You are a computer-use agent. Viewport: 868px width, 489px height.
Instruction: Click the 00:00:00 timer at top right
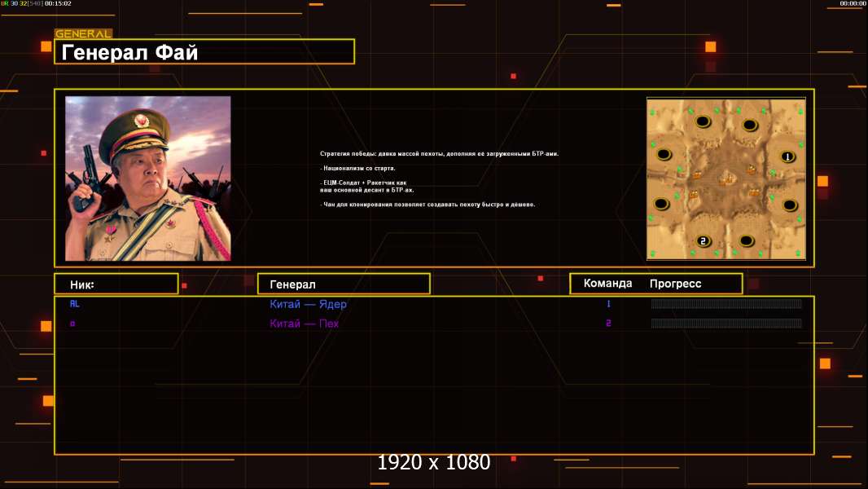[853, 3]
